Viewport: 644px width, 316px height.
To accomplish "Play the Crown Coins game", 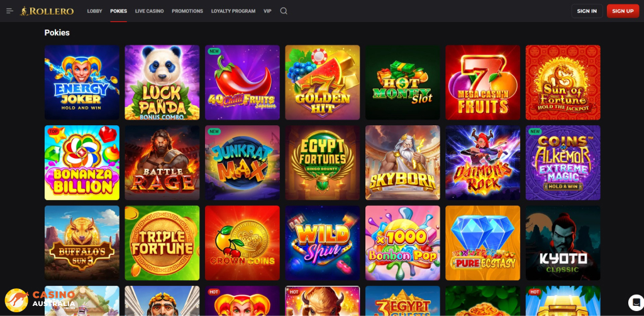I will (242, 243).
